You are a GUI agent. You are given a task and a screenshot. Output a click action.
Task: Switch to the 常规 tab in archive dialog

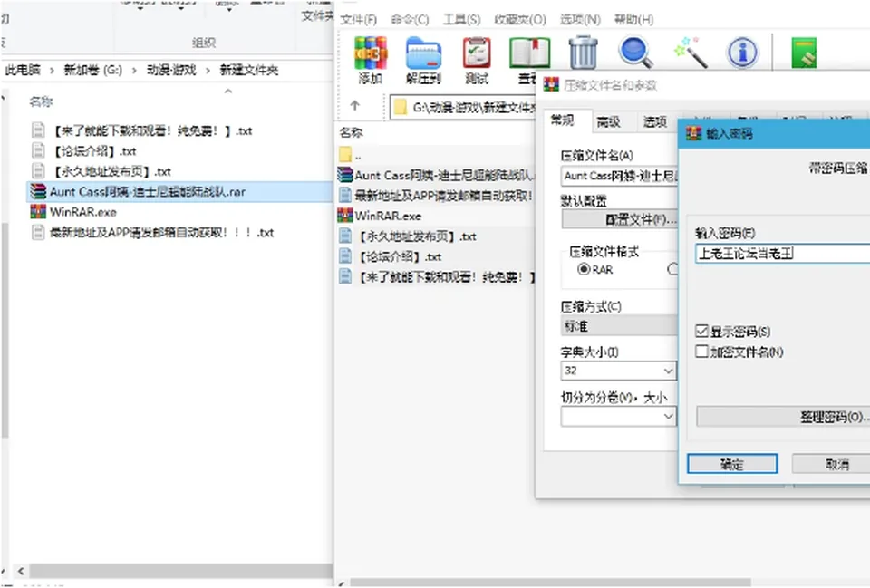563,120
